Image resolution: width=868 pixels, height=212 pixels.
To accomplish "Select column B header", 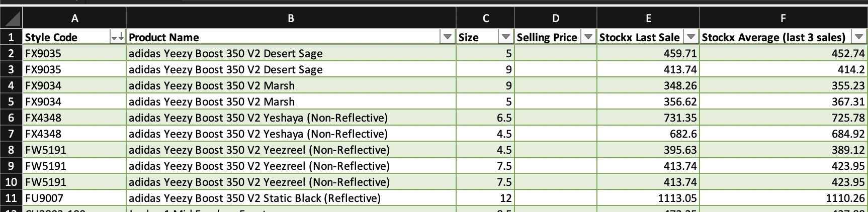I will [291, 19].
